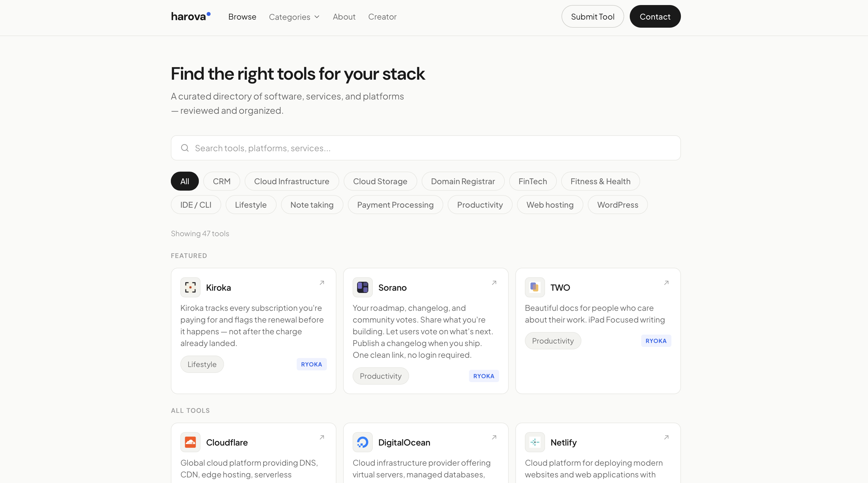Filter by WordPress category
The height and width of the screenshot is (483, 868).
(x=618, y=205)
